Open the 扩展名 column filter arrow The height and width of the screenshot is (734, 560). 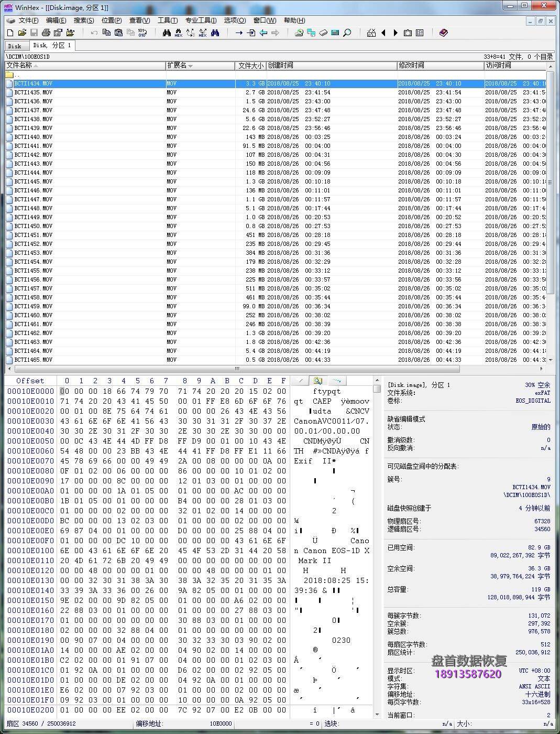pyautogui.click(x=190, y=66)
